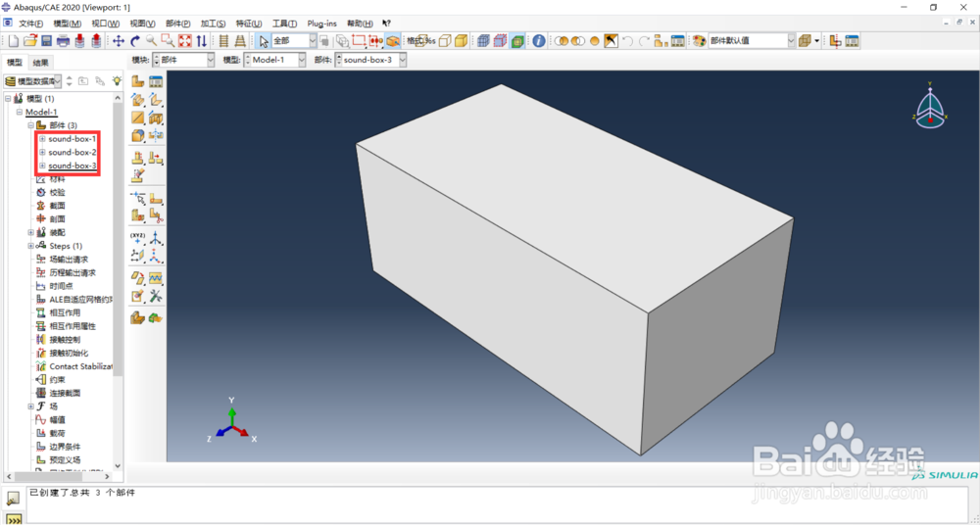
Task: Select 载荷 (Loads) in the tree
Action: click(57, 434)
